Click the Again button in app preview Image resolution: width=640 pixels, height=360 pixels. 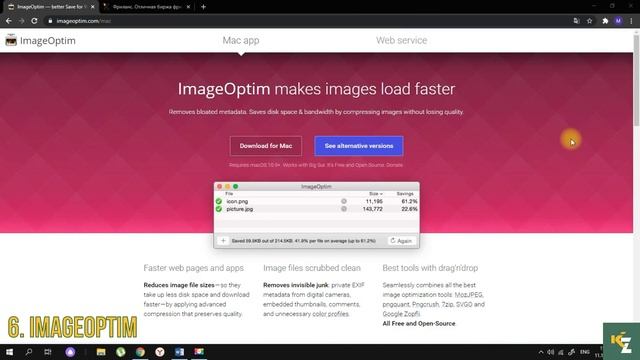(x=401, y=241)
